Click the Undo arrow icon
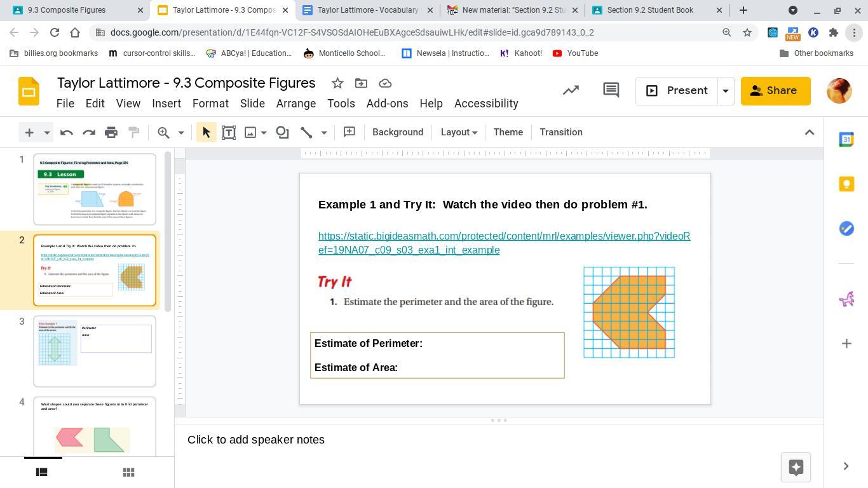Image resolution: width=868 pixels, height=488 pixels. click(x=66, y=132)
